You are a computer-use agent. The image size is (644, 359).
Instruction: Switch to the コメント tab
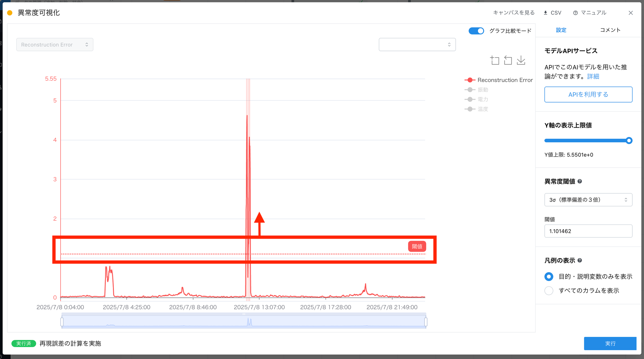(x=610, y=30)
